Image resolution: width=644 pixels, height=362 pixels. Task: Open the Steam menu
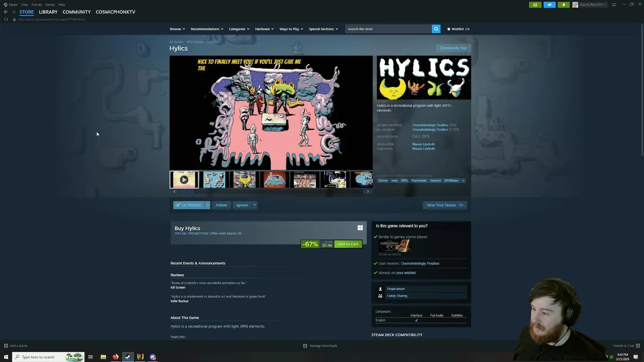coord(13,5)
